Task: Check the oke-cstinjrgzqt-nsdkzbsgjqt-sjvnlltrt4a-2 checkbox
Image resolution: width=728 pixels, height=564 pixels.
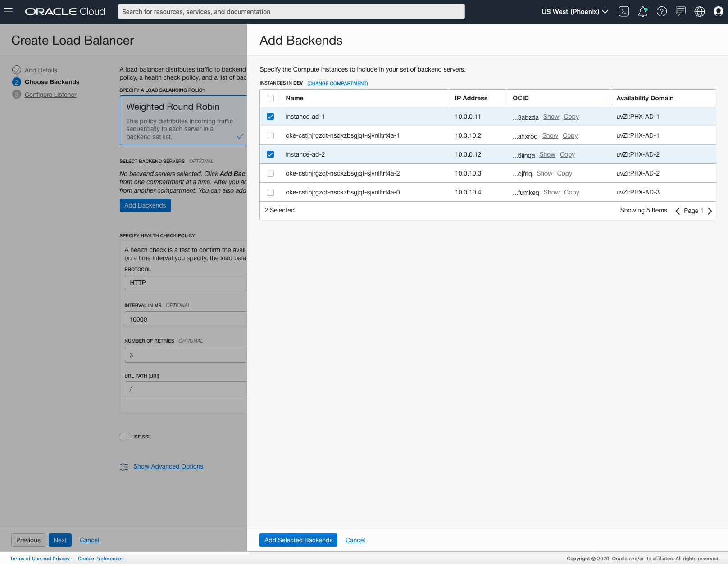Action: (x=270, y=173)
